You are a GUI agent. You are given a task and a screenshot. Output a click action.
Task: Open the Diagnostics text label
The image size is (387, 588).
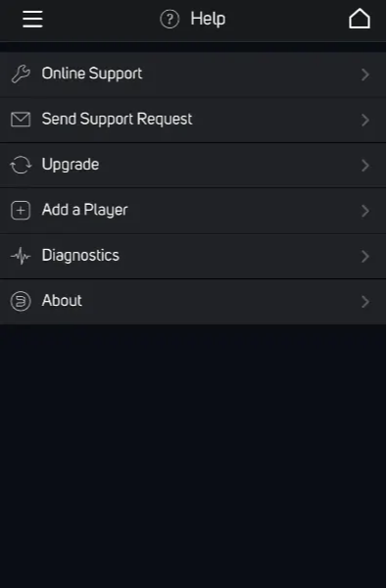[80, 256]
